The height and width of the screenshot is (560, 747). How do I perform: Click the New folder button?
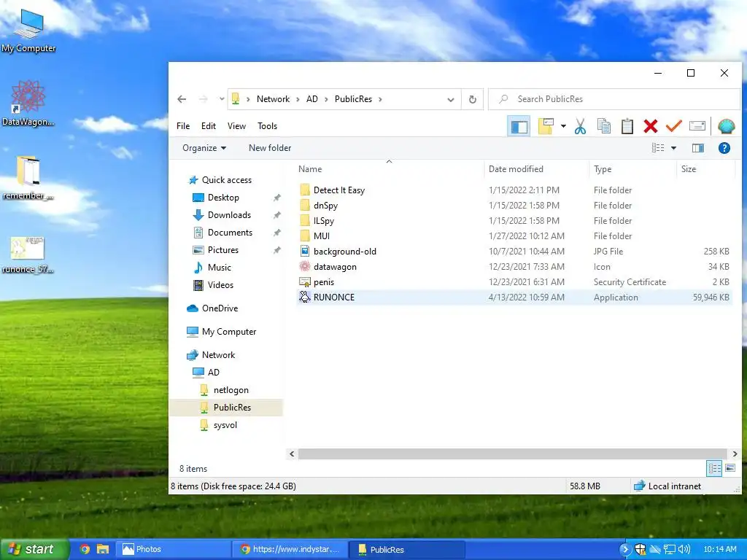270,148
